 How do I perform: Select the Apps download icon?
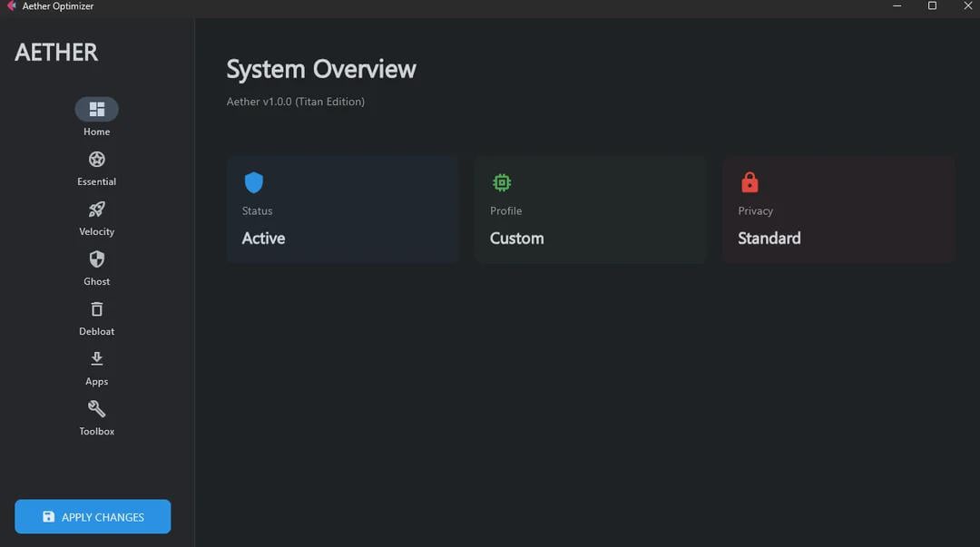coord(96,359)
